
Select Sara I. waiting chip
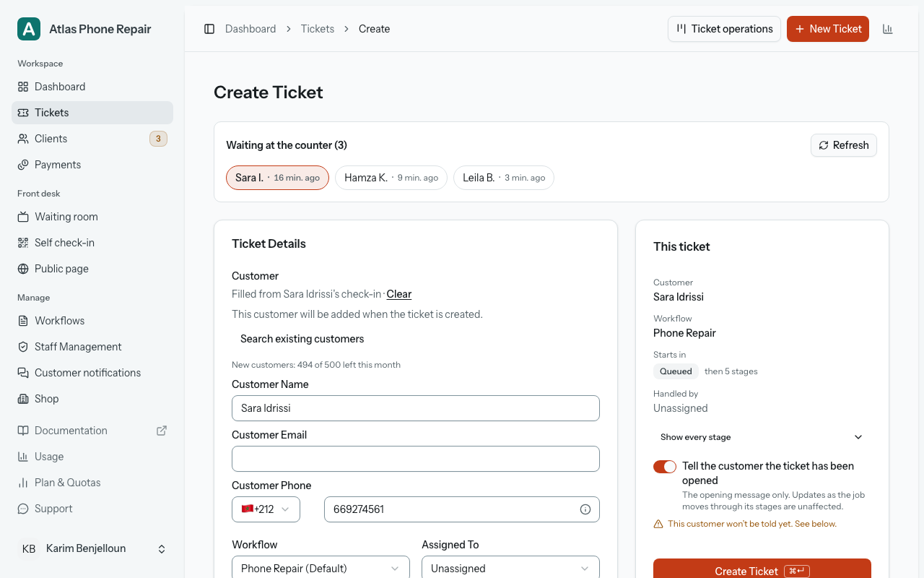click(278, 178)
